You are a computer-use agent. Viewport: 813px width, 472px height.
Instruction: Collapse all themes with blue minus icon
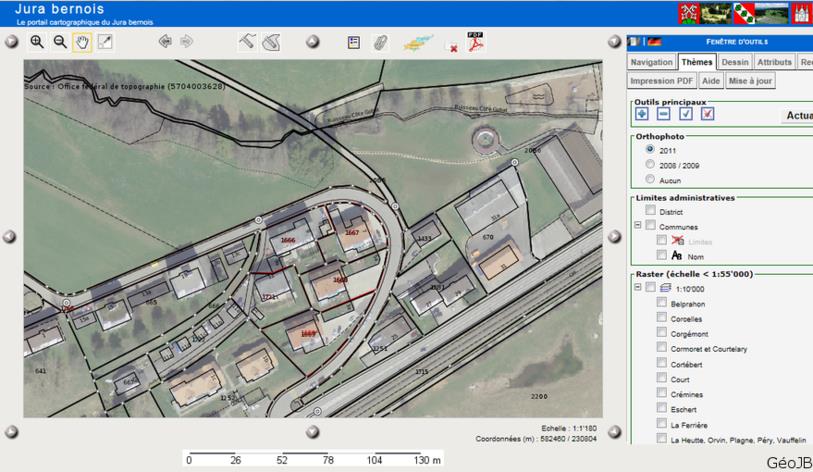click(x=663, y=114)
